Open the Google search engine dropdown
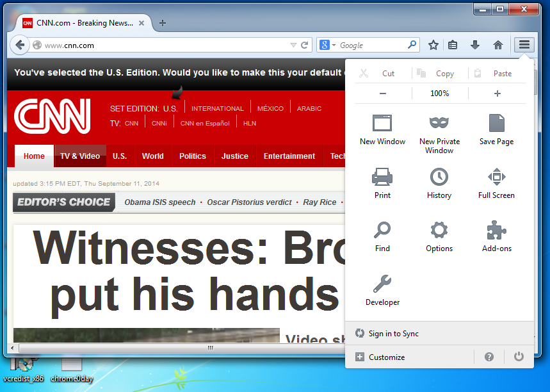This screenshot has width=550, height=392. [328, 45]
